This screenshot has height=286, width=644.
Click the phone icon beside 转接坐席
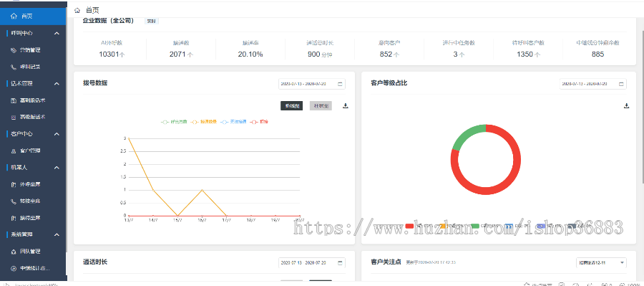[14, 201]
